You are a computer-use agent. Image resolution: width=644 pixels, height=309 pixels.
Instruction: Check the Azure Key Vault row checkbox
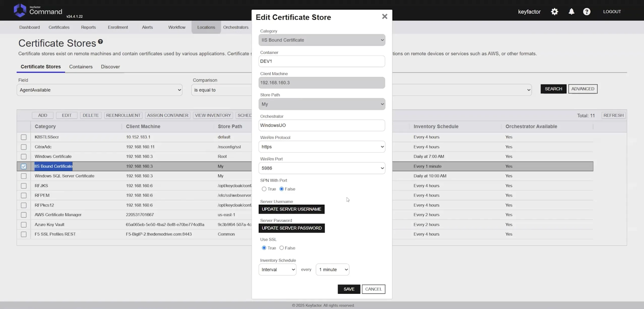click(24, 224)
